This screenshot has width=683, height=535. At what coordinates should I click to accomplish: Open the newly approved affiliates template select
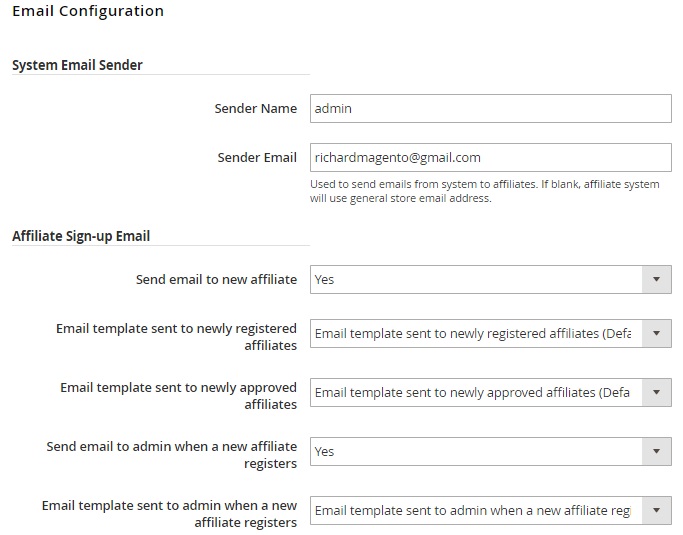pos(475,393)
